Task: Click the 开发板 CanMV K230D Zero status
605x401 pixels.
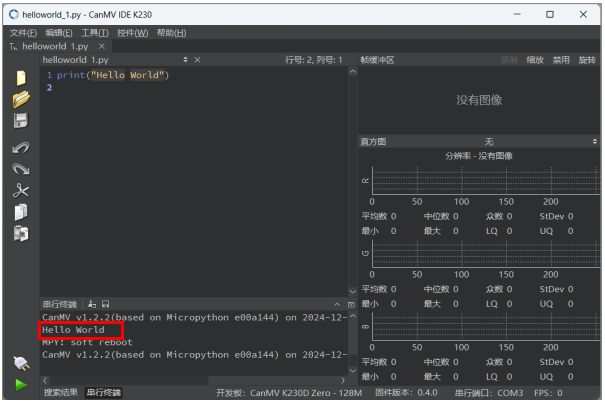Action: tap(289, 393)
